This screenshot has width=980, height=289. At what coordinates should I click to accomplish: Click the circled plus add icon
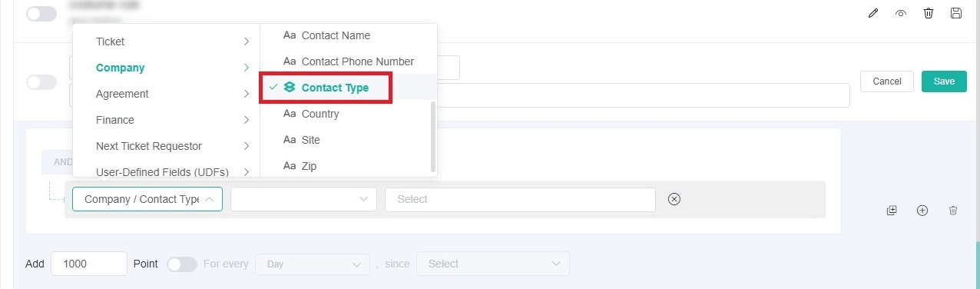[922, 210]
